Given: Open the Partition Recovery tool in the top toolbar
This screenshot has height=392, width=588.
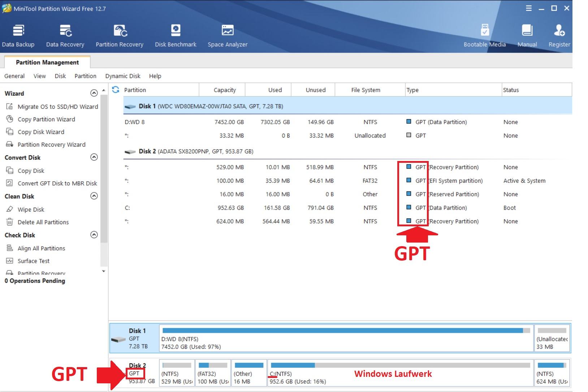Looking at the screenshot, I should tap(120, 36).
